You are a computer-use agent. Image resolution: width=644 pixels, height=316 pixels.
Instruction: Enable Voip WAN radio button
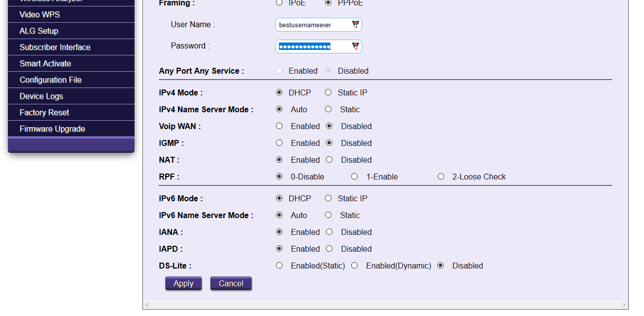(x=279, y=126)
